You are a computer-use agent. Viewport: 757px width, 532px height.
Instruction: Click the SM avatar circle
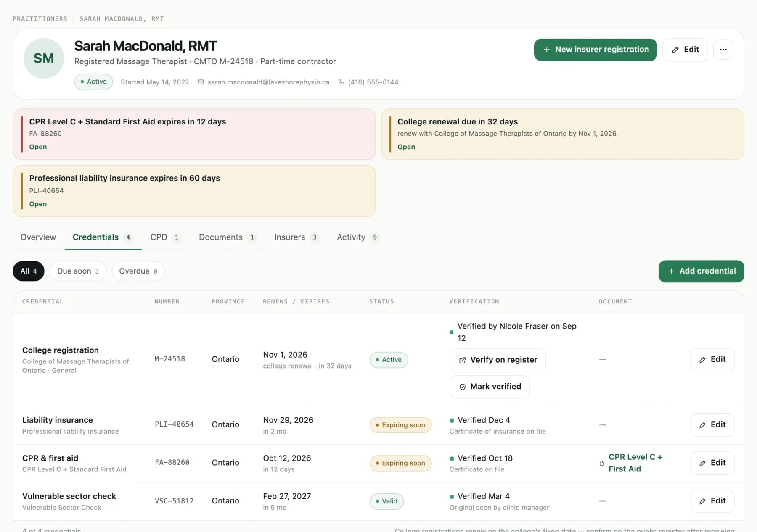(44, 58)
